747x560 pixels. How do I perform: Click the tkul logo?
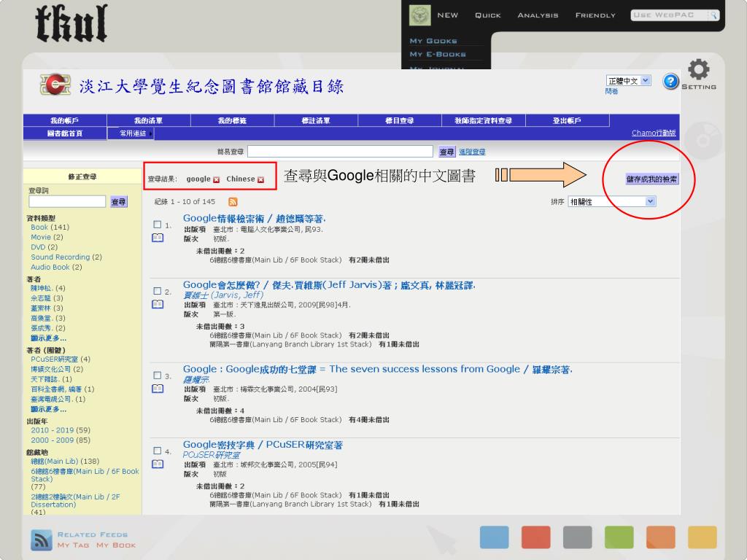tap(71, 23)
